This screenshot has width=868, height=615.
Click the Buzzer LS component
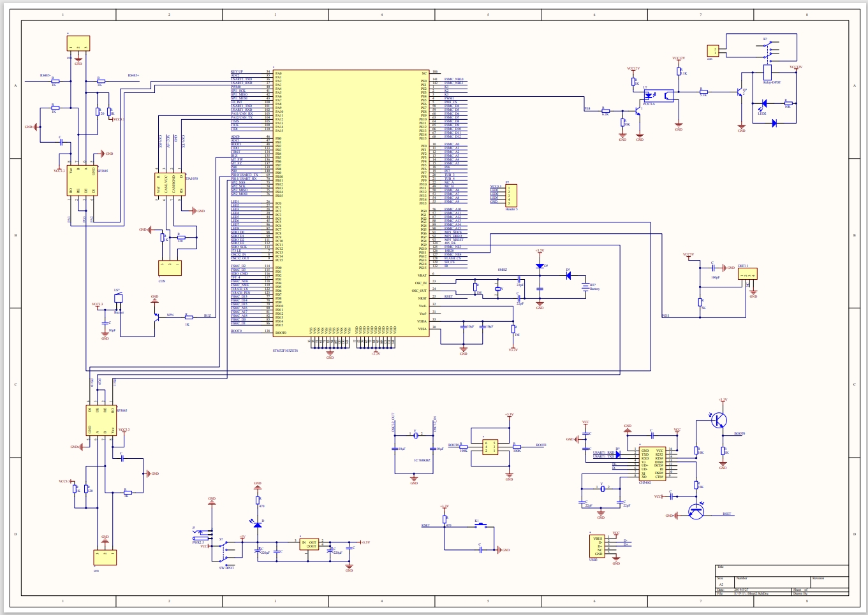[118, 299]
